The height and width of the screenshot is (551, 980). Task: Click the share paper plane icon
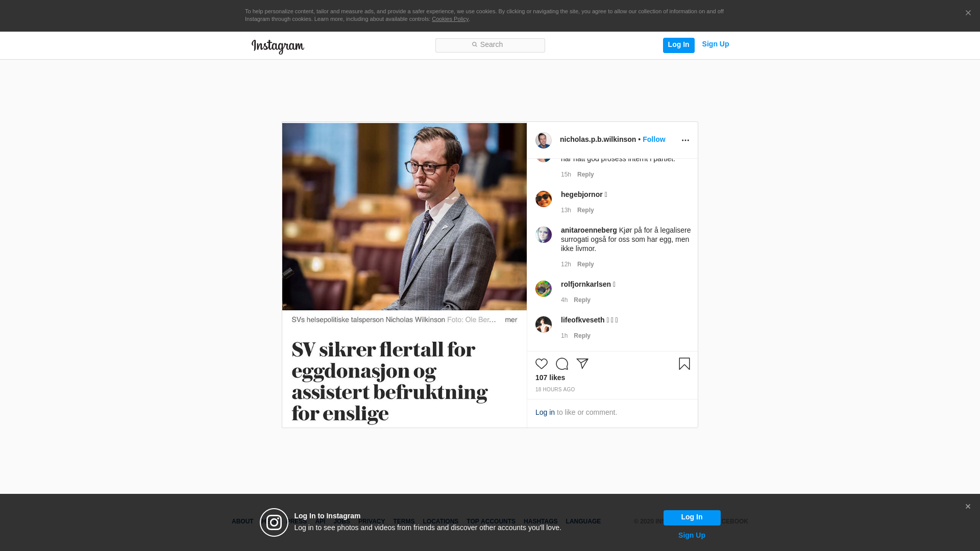click(x=582, y=364)
